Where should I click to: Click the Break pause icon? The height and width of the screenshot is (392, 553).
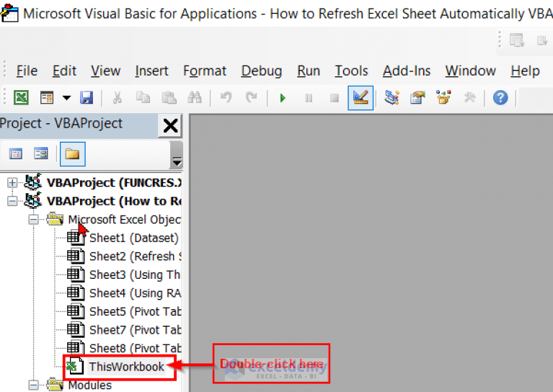[x=309, y=98]
